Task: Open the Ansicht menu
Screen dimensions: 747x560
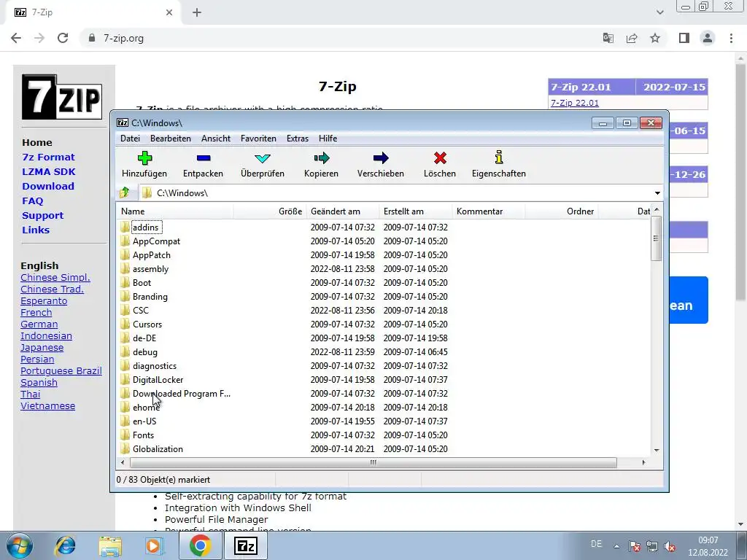Action: click(x=216, y=138)
